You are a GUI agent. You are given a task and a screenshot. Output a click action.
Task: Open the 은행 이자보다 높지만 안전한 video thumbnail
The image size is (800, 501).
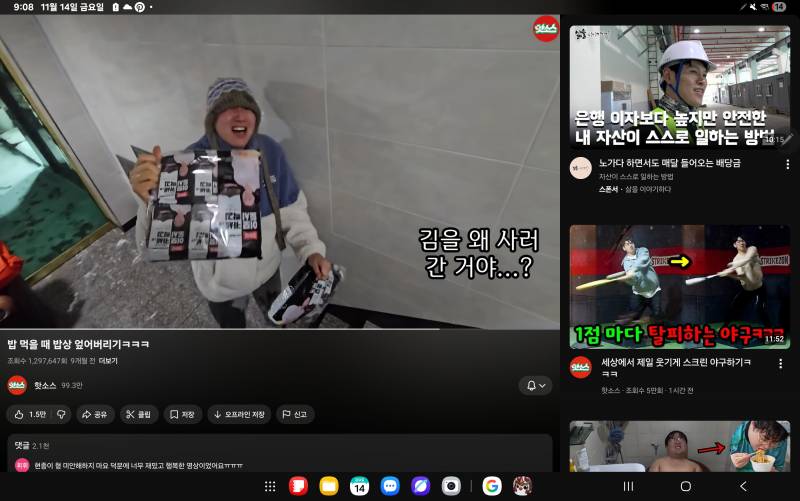pyautogui.click(x=680, y=87)
